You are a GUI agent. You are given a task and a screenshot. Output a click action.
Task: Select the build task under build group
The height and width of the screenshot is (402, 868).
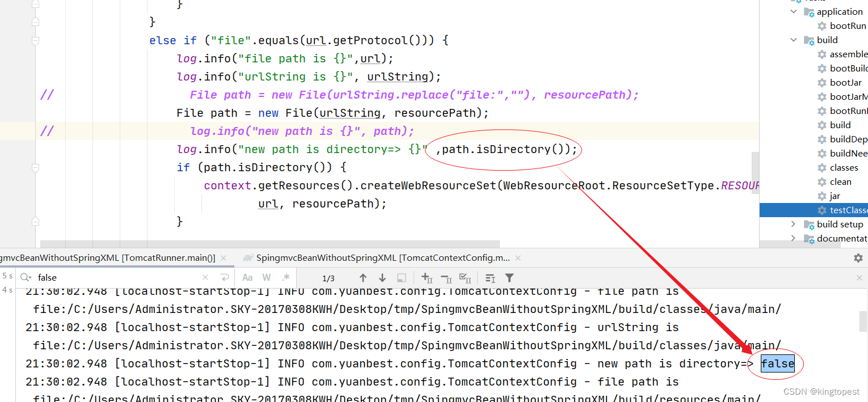[840, 125]
